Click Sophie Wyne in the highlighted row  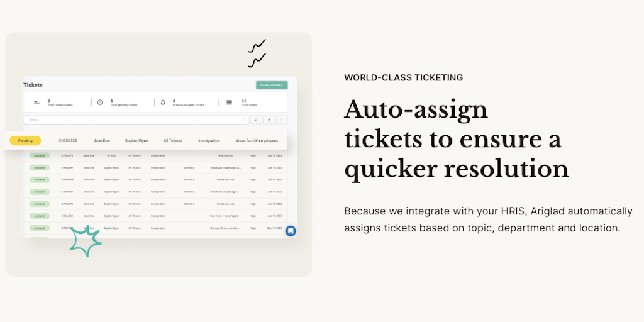[136, 140]
